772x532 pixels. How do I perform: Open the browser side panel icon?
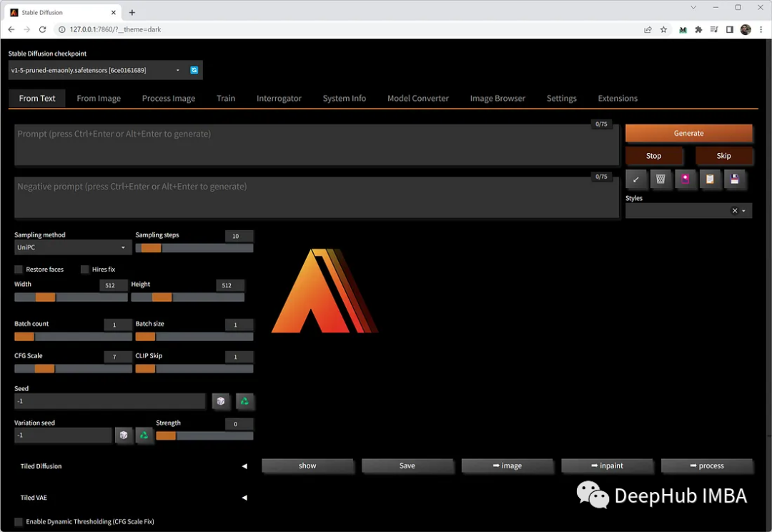point(730,29)
